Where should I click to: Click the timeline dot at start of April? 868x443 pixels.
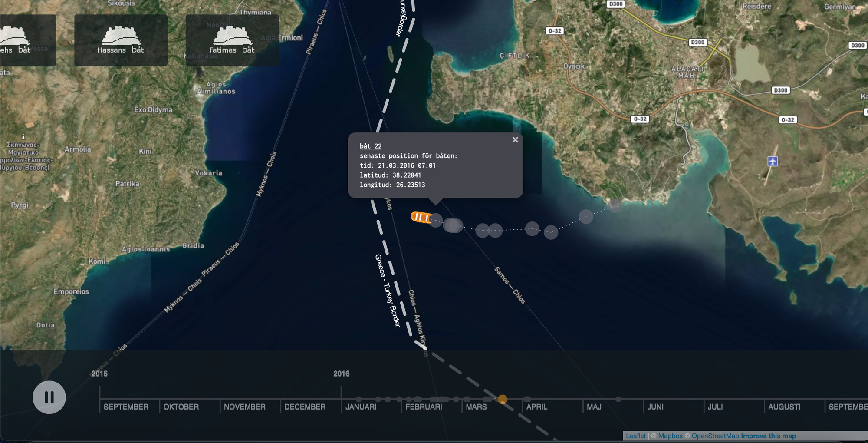pos(527,399)
